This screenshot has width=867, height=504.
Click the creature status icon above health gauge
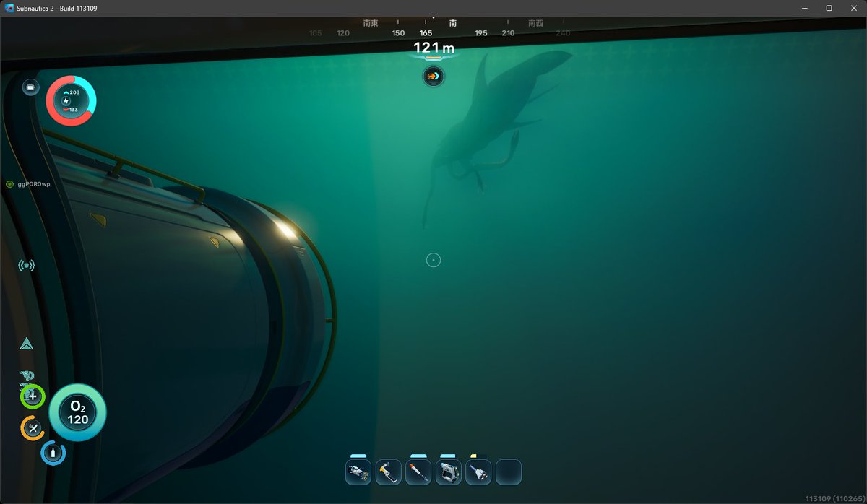click(x=27, y=376)
